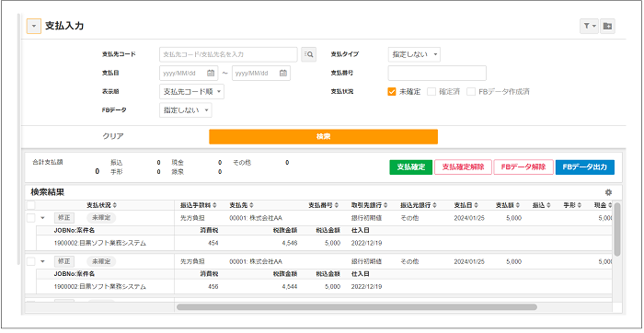Click the 消費税 value 454
This screenshot has width=644, height=333.
tap(213, 243)
